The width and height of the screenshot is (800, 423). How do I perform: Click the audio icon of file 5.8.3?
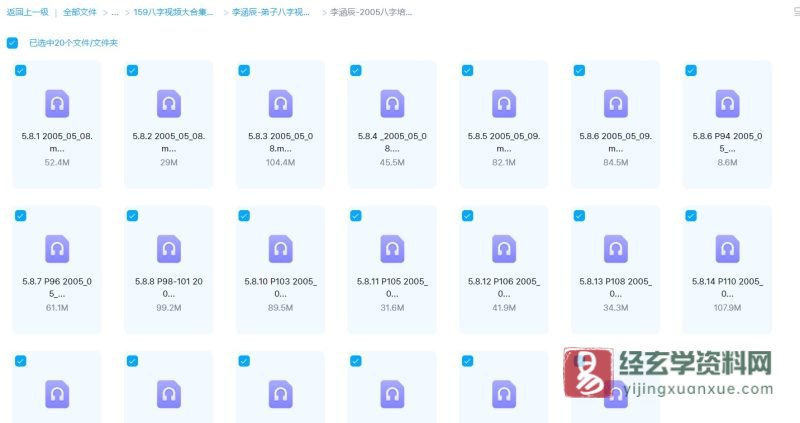[x=280, y=103]
